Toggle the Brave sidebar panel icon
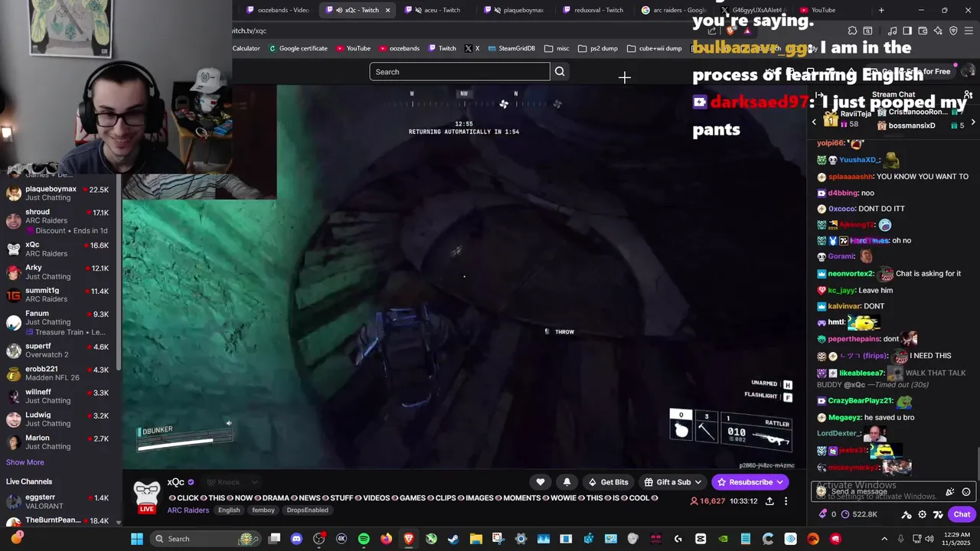The height and width of the screenshot is (551, 980). click(x=907, y=31)
